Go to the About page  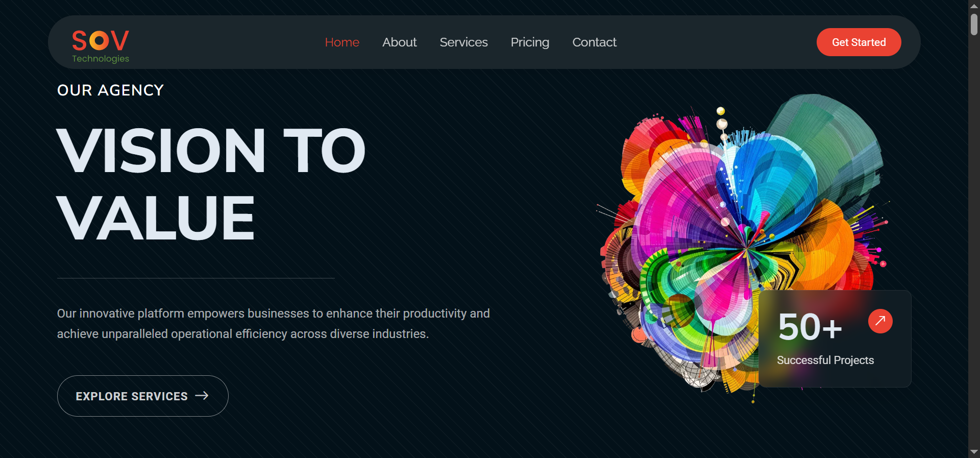399,42
